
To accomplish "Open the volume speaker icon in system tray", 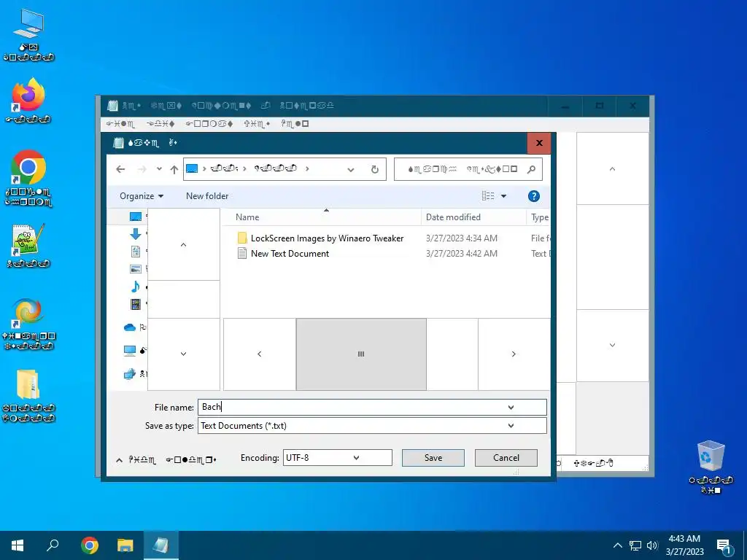I will click(x=652, y=545).
